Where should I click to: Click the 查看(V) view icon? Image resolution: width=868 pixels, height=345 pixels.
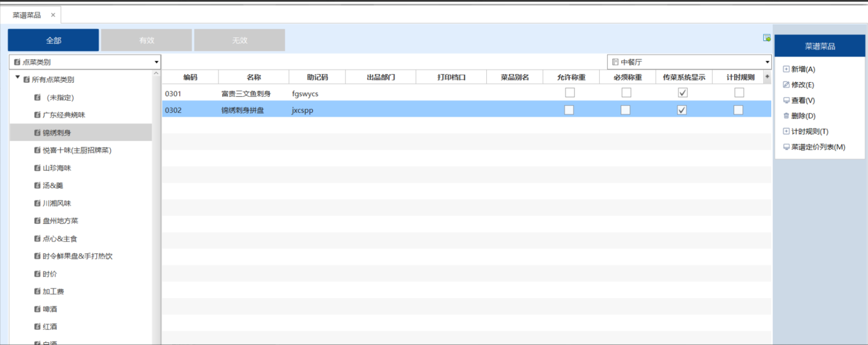click(786, 100)
